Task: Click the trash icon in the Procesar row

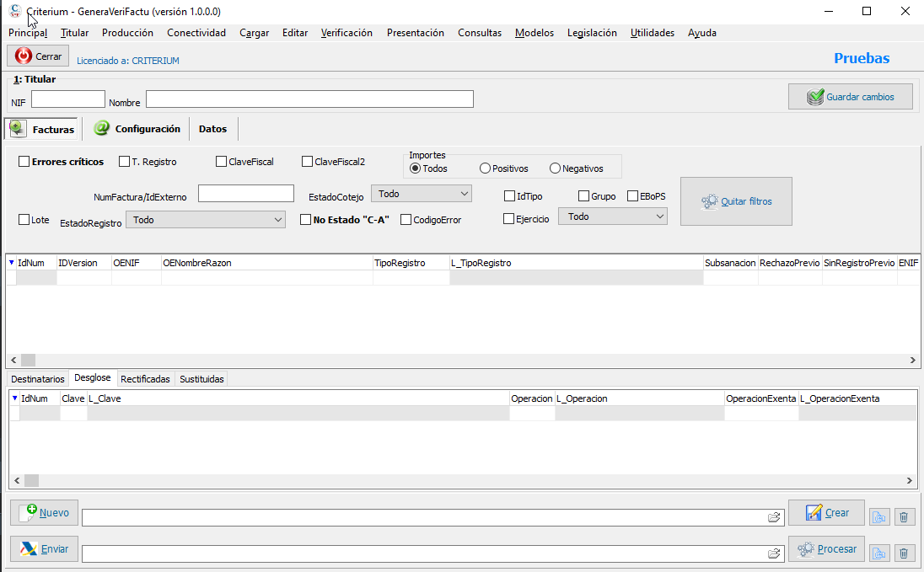Action: 904,553
